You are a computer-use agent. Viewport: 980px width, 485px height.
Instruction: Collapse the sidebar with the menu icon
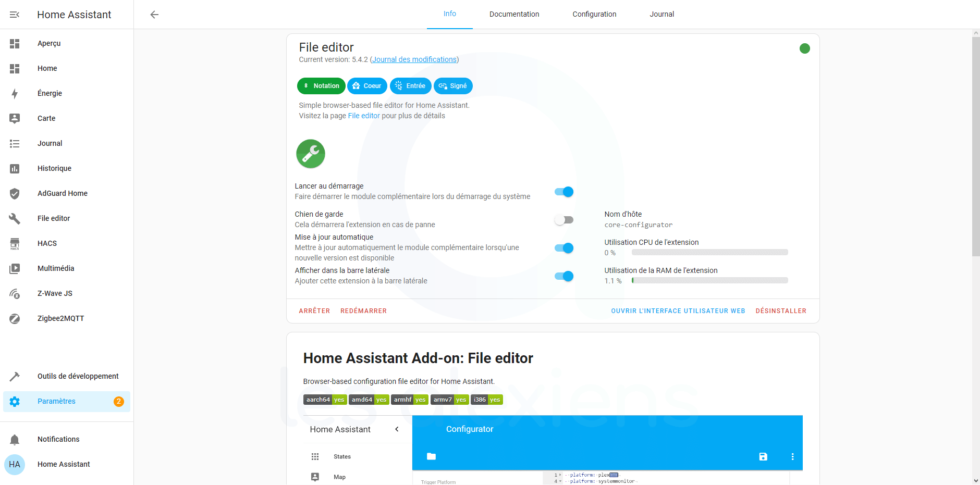pos(15,15)
